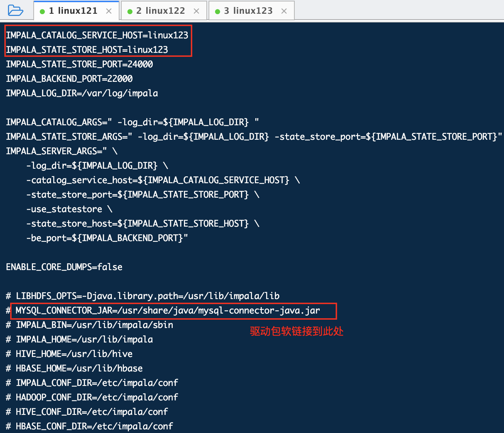Click the IMPALA_STATE_STORE_PORT=24000 line
This screenshot has height=433, width=504.
(x=79, y=64)
